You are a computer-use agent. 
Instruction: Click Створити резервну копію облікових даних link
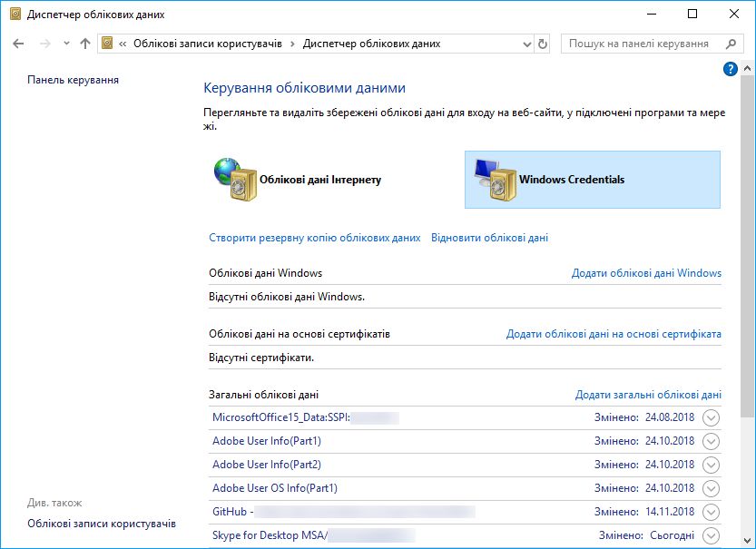coord(315,238)
